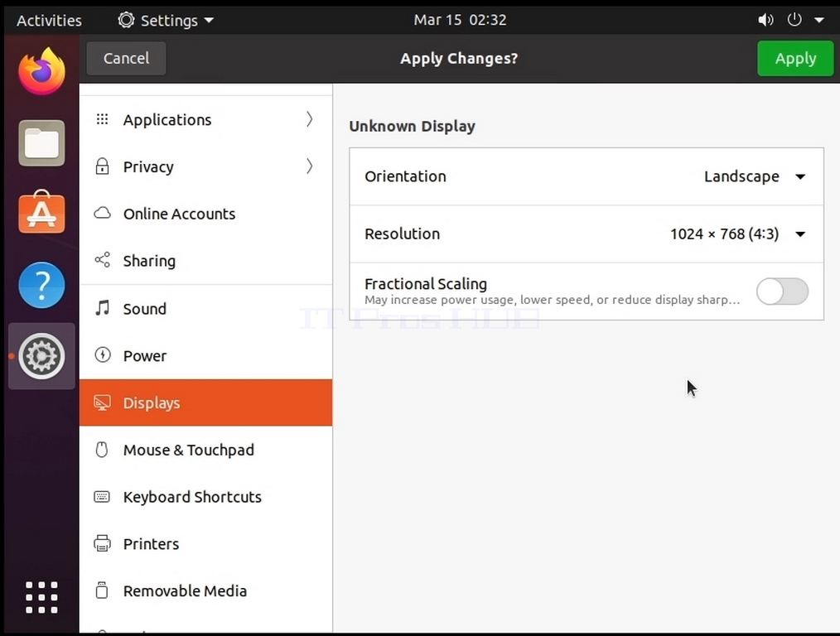
Task: Select Power settings label
Action: click(x=145, y=356)
